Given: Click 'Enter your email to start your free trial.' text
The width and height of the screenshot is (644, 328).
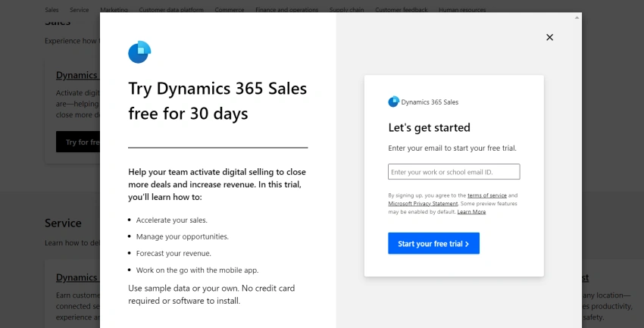Looking at the screenshot, I should pos(452,148).
